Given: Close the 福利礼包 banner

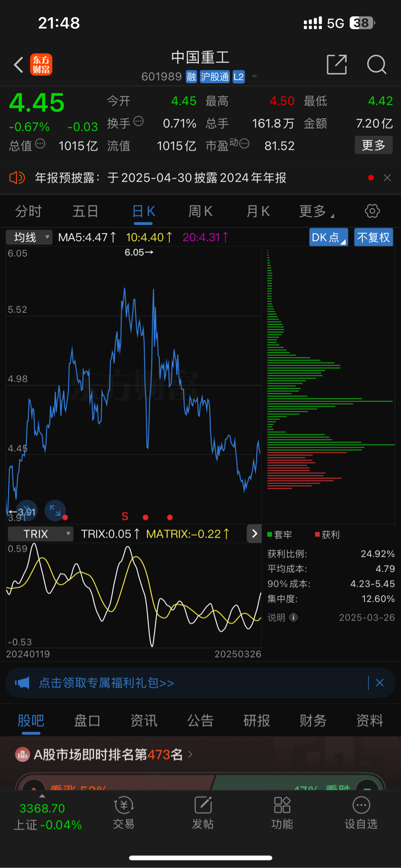Looking at the screenshot, I should [380, 683].
